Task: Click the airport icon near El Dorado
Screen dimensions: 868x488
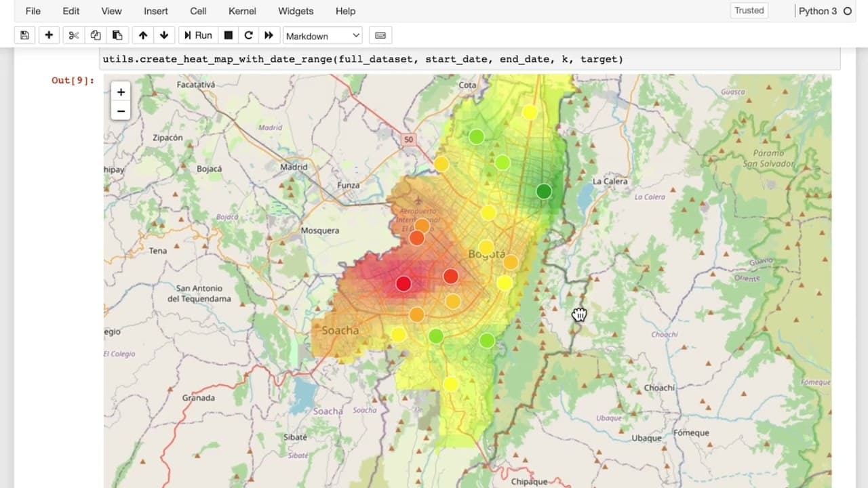Action: [x=418, y=201]
